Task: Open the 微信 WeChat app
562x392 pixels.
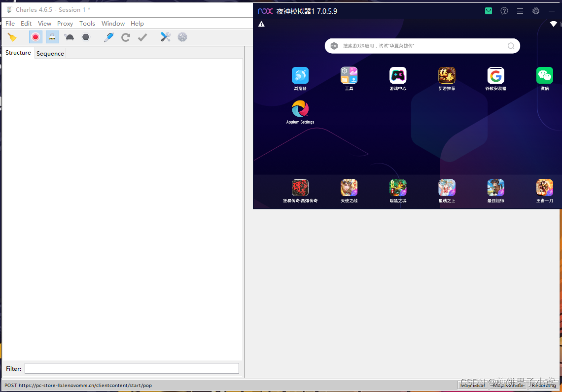Action: (544, 79)
